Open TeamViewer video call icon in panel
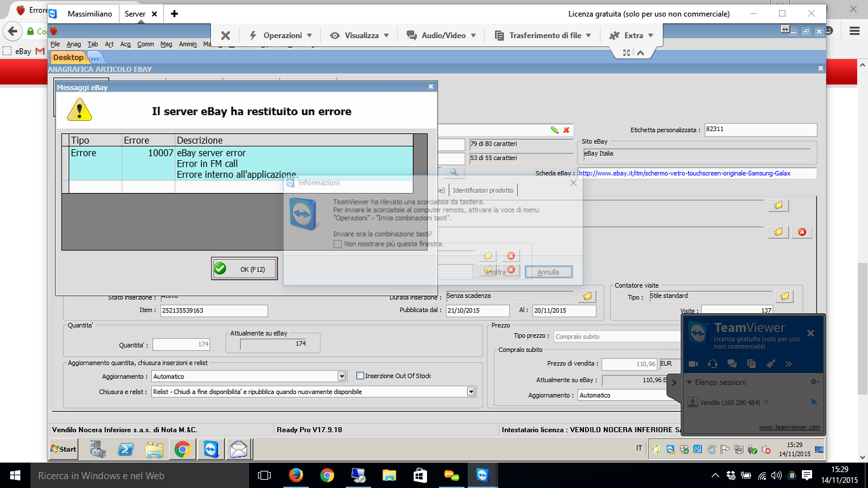 coord(694,363)
